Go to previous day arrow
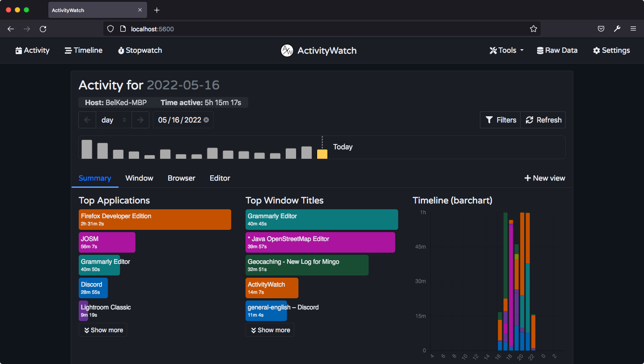Viewport: 644px width, 364px height. click(x=87, y=120)
